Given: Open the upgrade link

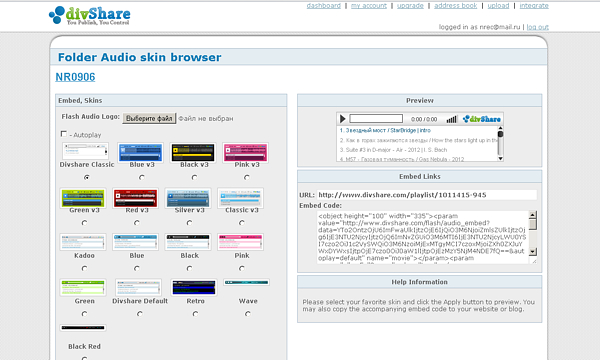Looking at the screenshot, I should pos(410,6).
